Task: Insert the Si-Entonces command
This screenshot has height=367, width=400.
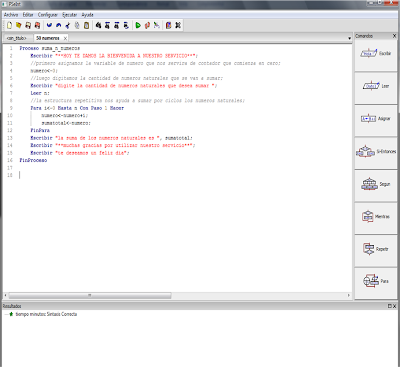Action: [376, 152]
